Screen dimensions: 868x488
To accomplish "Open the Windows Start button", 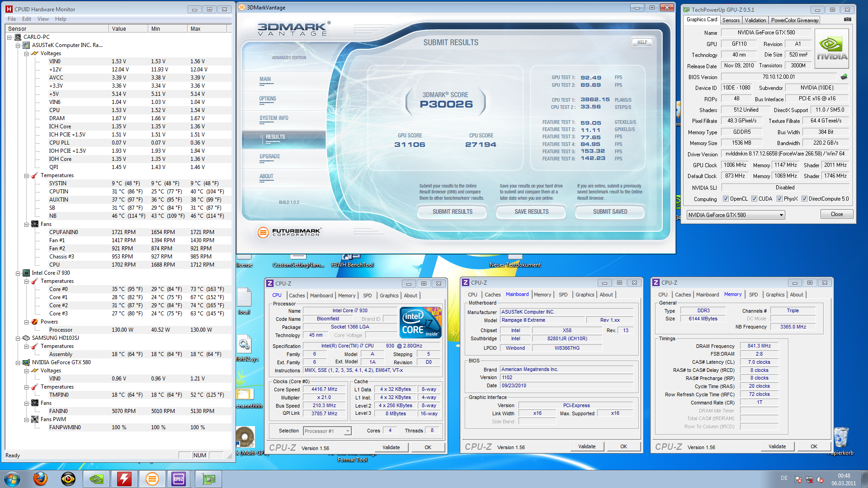I will point(12,479).
